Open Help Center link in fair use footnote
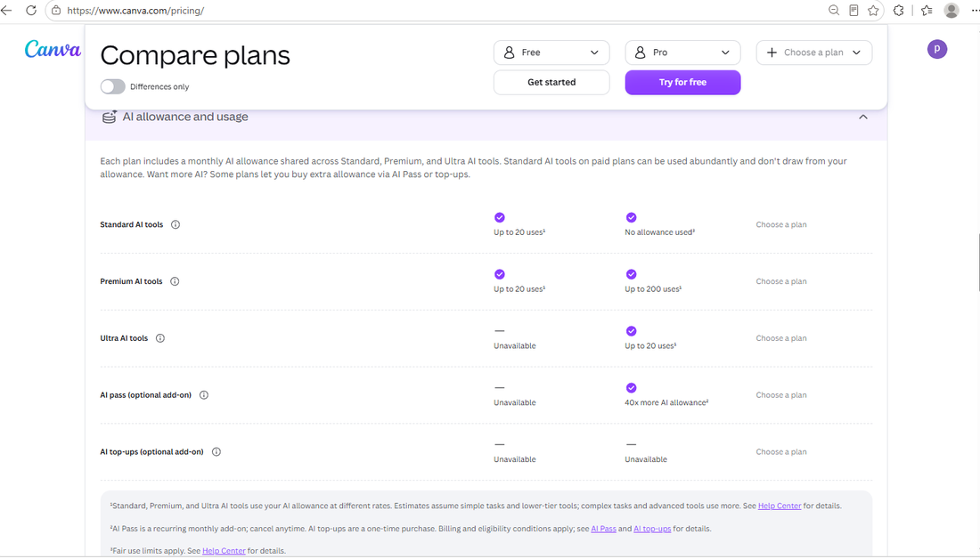 pyautogui.click(x=224, y=551)
